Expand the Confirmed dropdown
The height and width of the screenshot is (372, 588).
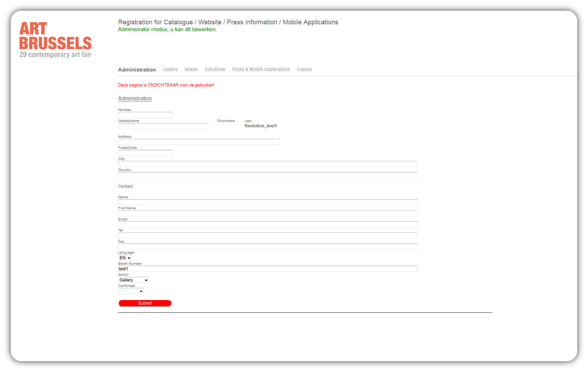point(131,291)
